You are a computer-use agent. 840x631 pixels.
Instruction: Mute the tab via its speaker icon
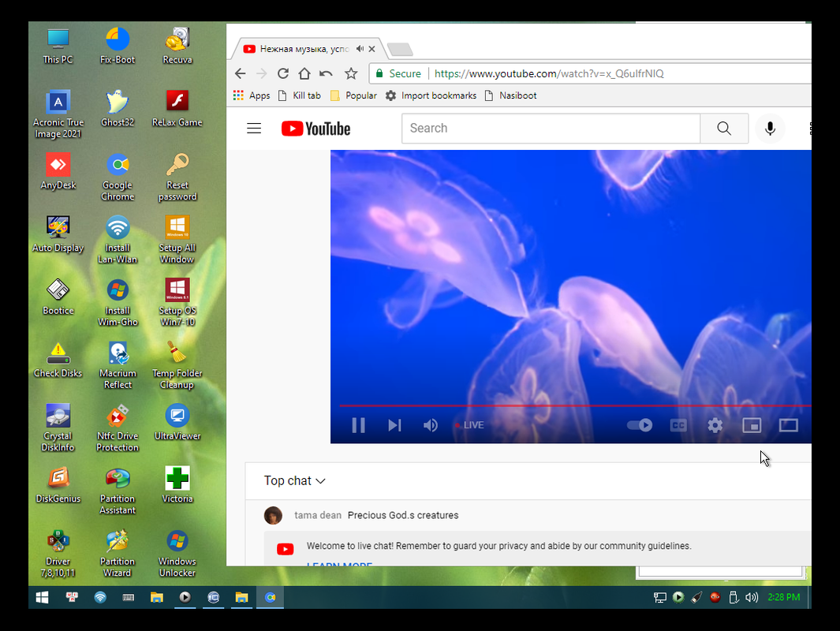tap(360, 49)
